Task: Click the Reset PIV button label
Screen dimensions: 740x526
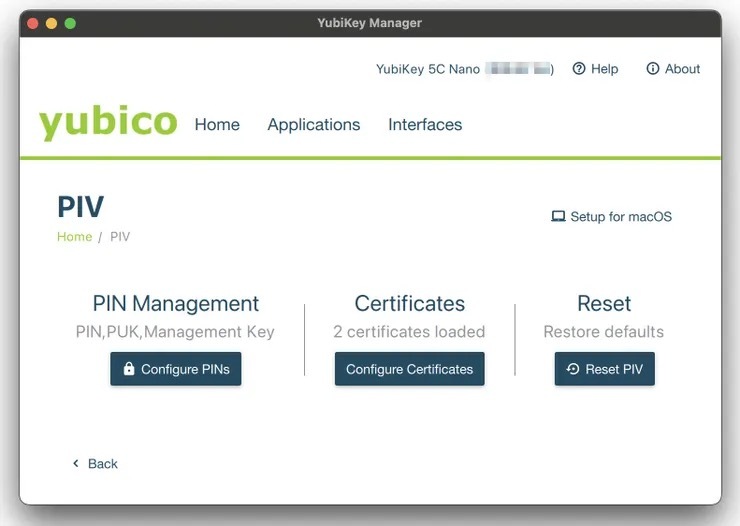Action: (x=614, y=369)
